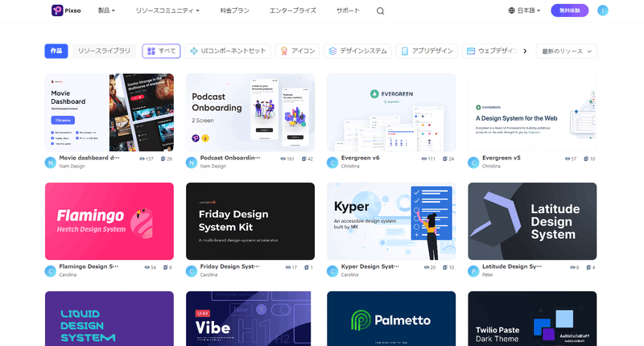Click the すべて grid icon
The width and height of the screenshot is (644, 346).
click(x=151, y=51)
